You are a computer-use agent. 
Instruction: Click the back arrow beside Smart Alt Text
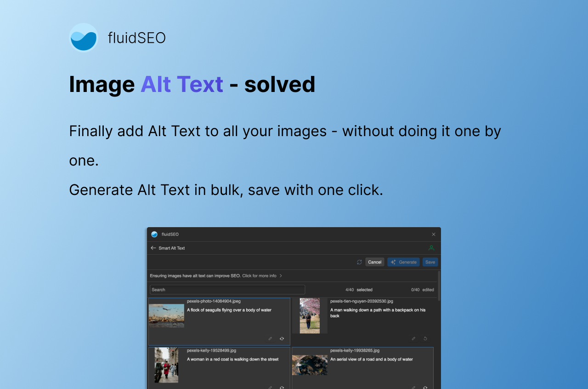point(153,248)
